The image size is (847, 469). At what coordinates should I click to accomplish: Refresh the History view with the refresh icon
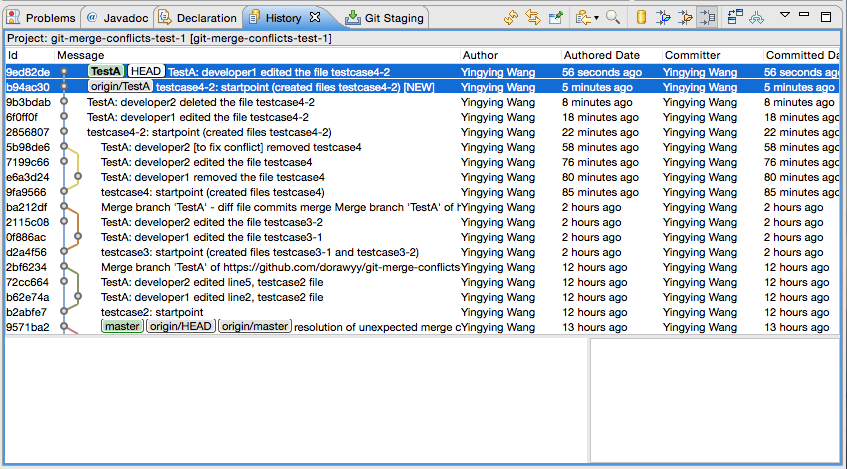(x=510, y=18)
